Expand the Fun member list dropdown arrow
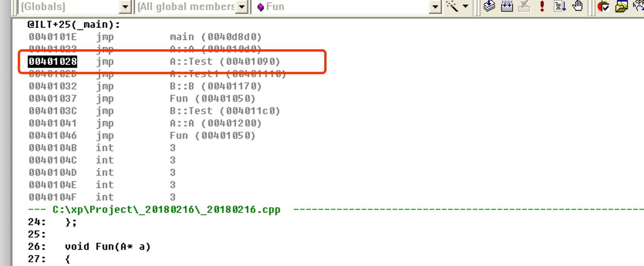Image resolution: width=644 pixels, height=266 pixels. click(435, 7)
